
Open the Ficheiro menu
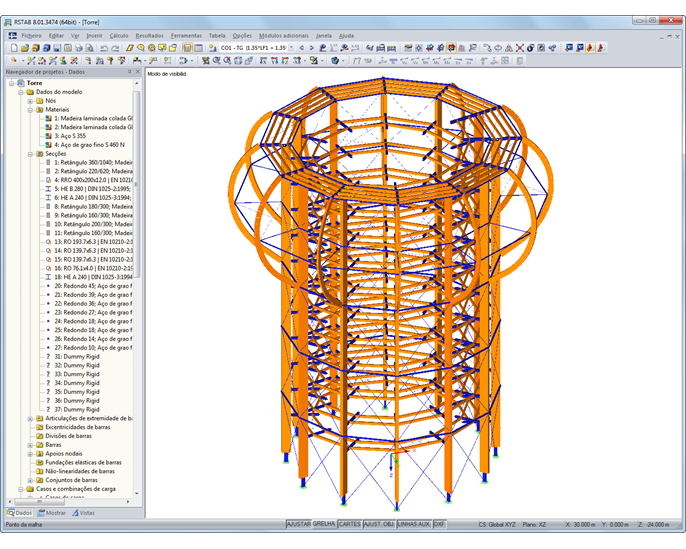[x=32, y=36]
